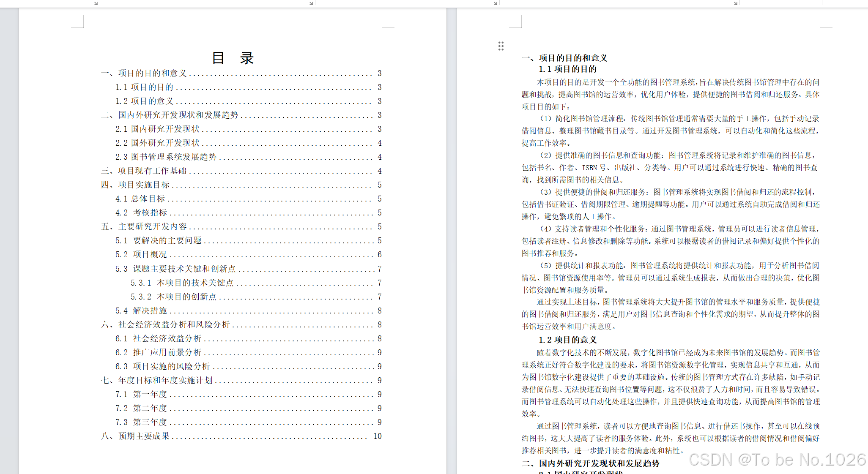Screen dimensions: 868x474
Task: Jump to TOC entry 六、社会经济效益分析和风险分析
Action: coord(165,324)
